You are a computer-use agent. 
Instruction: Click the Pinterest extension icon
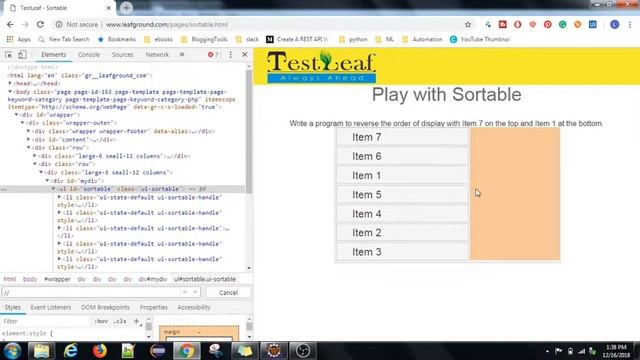(x=547, y=24)
